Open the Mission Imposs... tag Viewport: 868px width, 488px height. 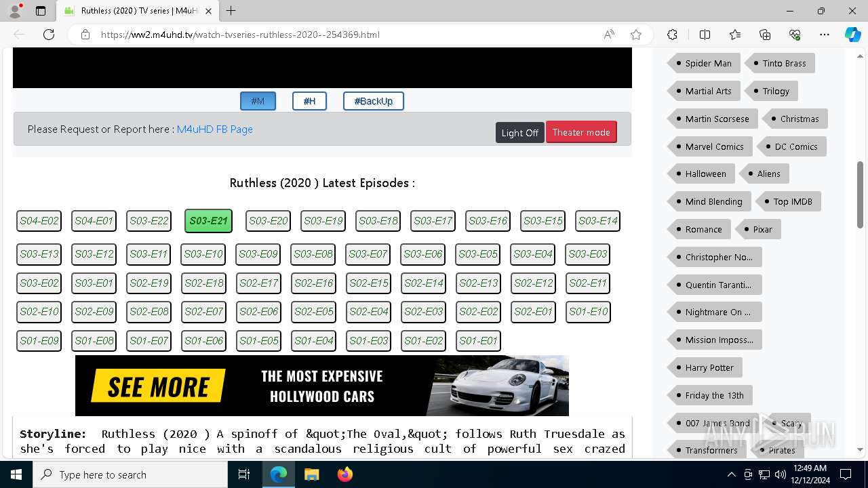coord(714,340)
